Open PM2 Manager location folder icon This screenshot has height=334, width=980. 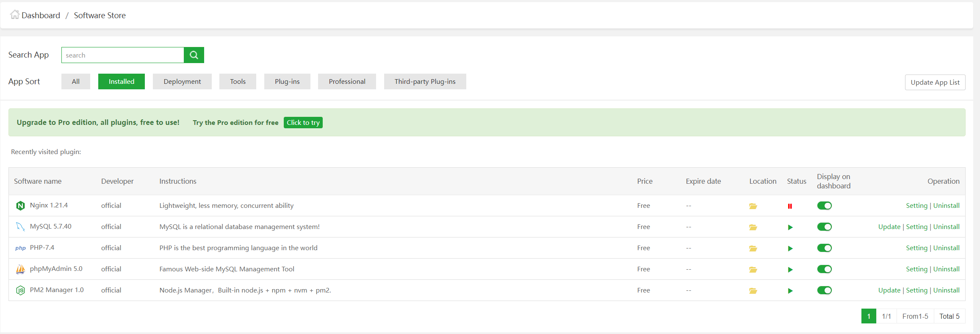point(753,291)
